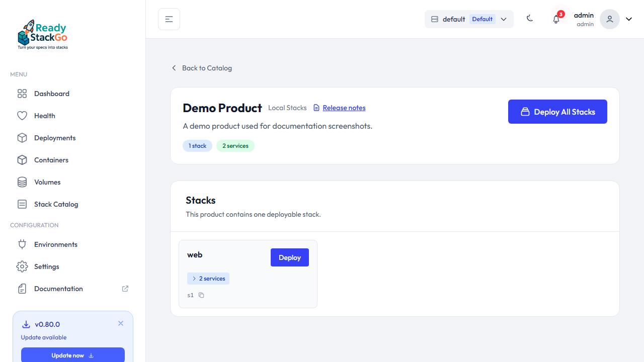The width and height of the screenshot is (644, 362).
Task: Open the Health menu item
Action: 73,116
